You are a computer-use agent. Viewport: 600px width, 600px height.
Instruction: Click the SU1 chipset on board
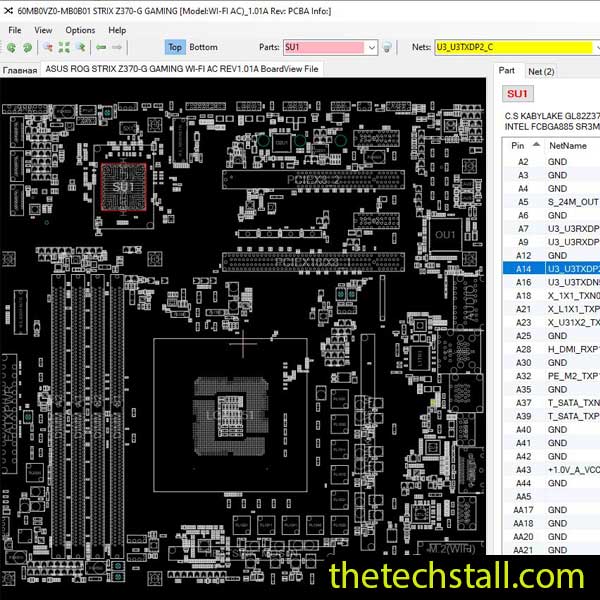[x=123, y=187]
